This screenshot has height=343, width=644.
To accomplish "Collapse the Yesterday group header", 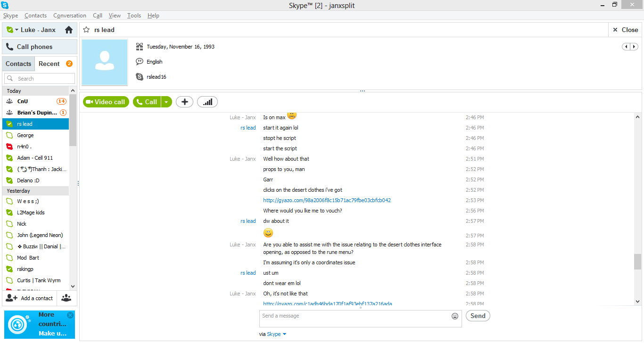I will tap(36, 191).
